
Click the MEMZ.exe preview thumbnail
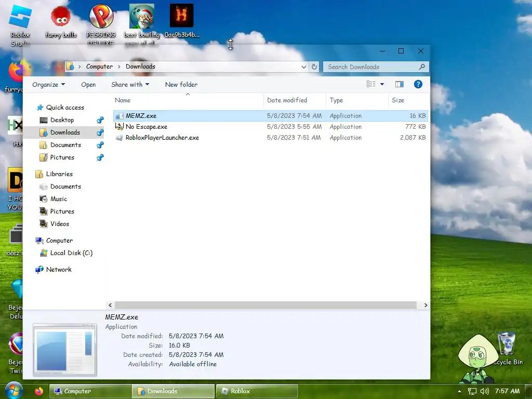coord(65,350)
